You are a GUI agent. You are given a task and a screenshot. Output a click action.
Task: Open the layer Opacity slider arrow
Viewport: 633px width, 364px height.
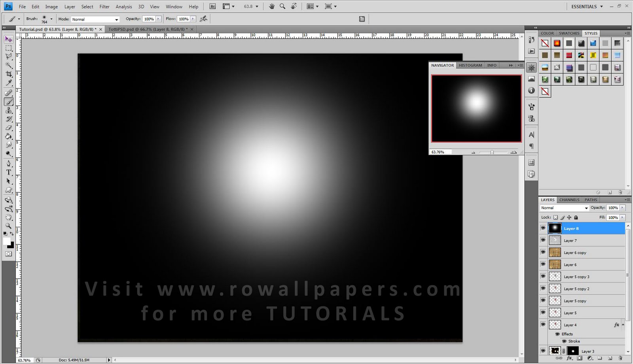tap(622, 207)
